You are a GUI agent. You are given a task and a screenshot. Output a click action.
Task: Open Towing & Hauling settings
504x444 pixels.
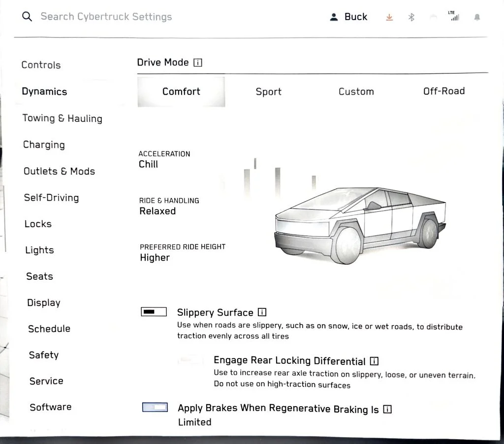pos(63,118)
